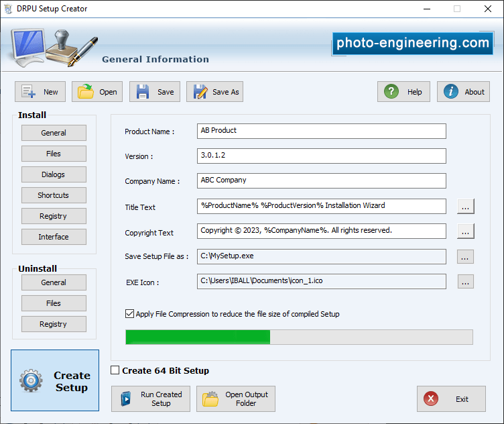This screenshot has height=424, width=504.
Task: Click the Save As text label
Action: (x=226, y=92)
